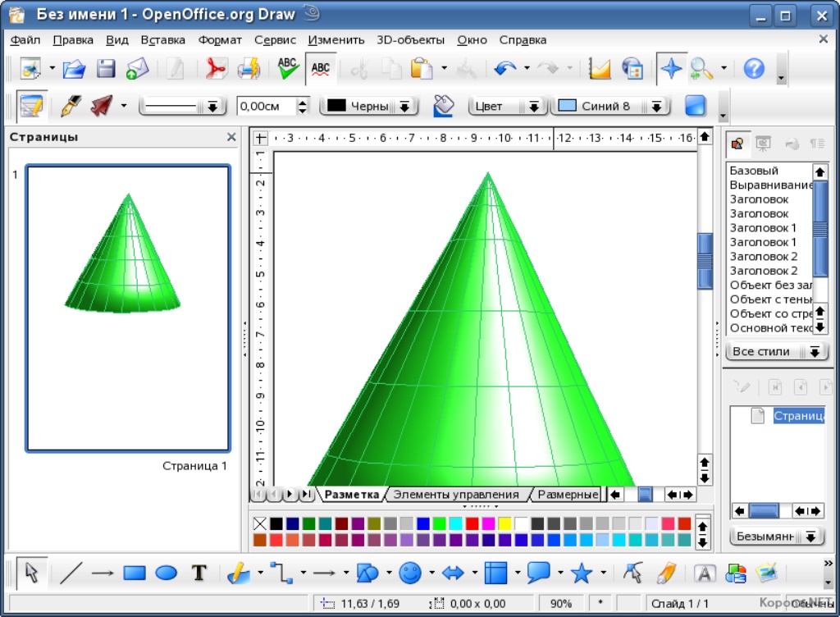Choose the Text T tool
The height and width of the screenshot is (617, 840).
click(199, 573)
